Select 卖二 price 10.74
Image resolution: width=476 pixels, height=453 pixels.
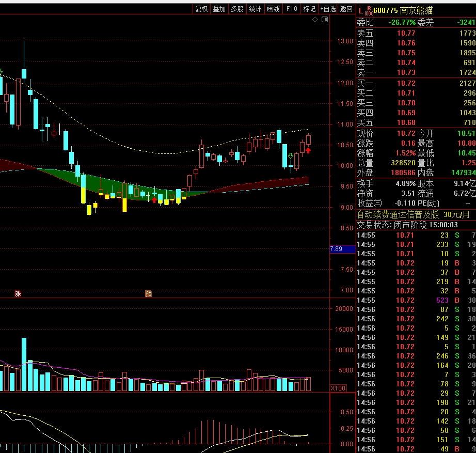point(406,63)
